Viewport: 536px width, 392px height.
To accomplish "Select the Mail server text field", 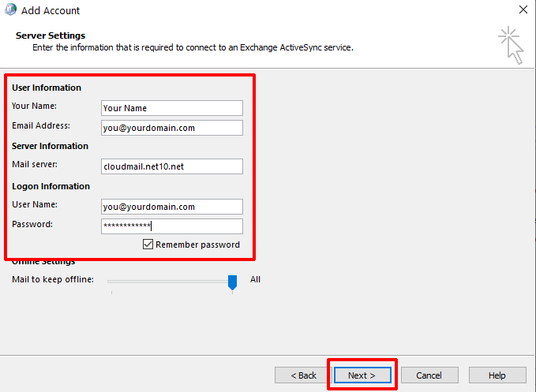I will (171, 166).
